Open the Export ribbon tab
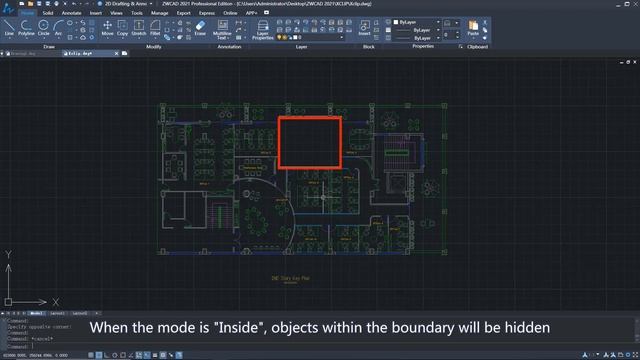 [x=183, y=13]
